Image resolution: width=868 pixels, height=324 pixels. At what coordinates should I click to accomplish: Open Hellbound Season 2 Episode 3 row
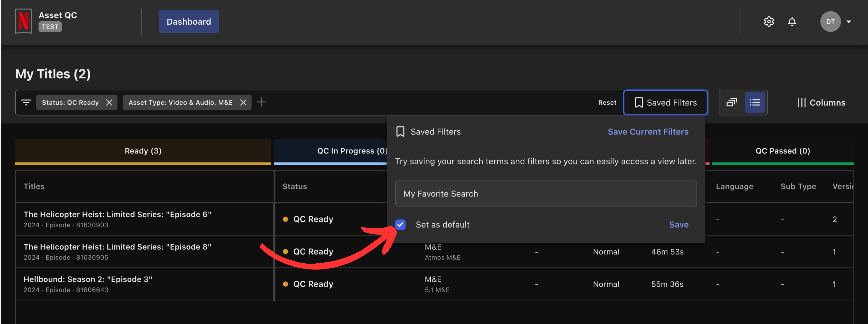click(x=88, y=279)
